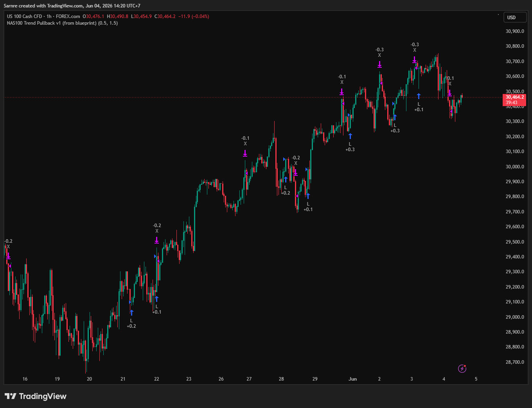Click the date label 23 on time axis
The height and width of the screenshot is (408, 532).
click(189, 379)
